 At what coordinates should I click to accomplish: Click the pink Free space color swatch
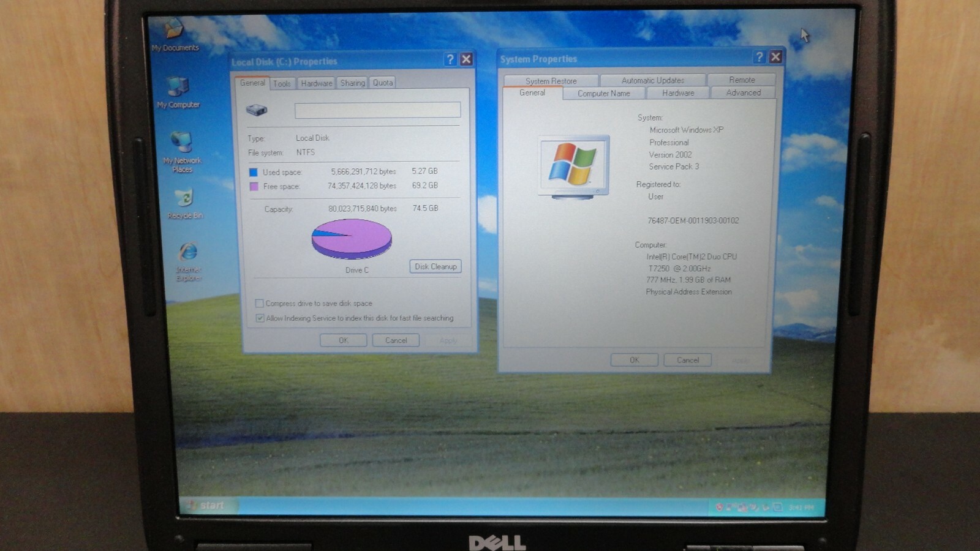click(254, 186)
